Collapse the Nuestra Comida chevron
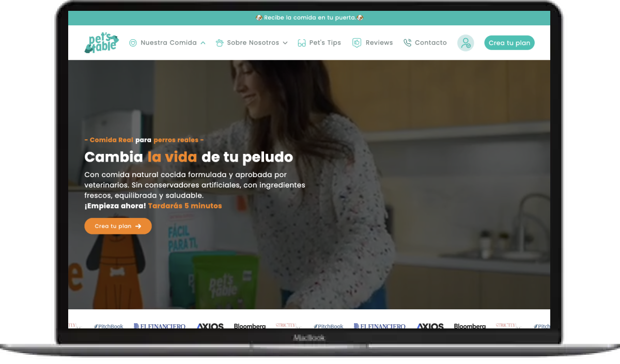Image resolution: width=620 pixels, height=364 pixels. tap(203, 43)
